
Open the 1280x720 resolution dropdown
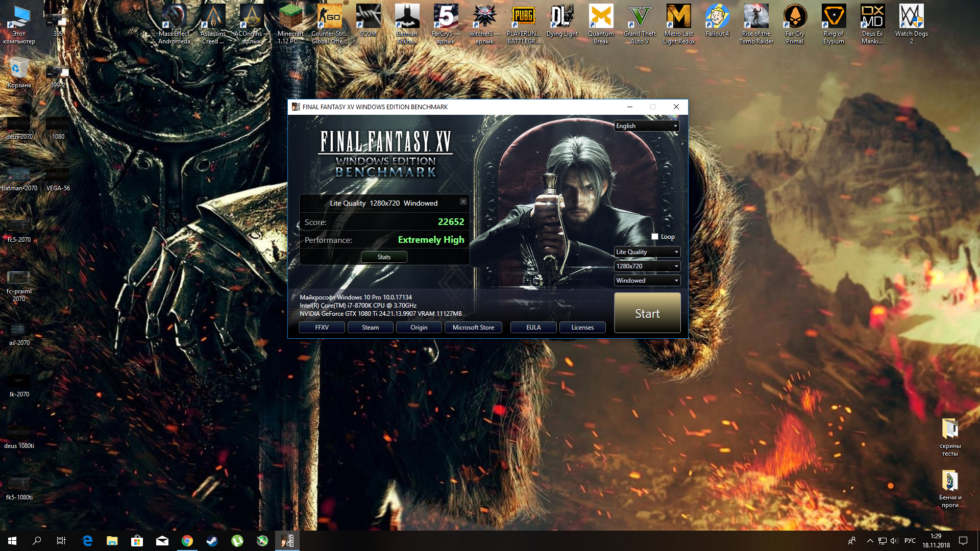click(647, 266)
